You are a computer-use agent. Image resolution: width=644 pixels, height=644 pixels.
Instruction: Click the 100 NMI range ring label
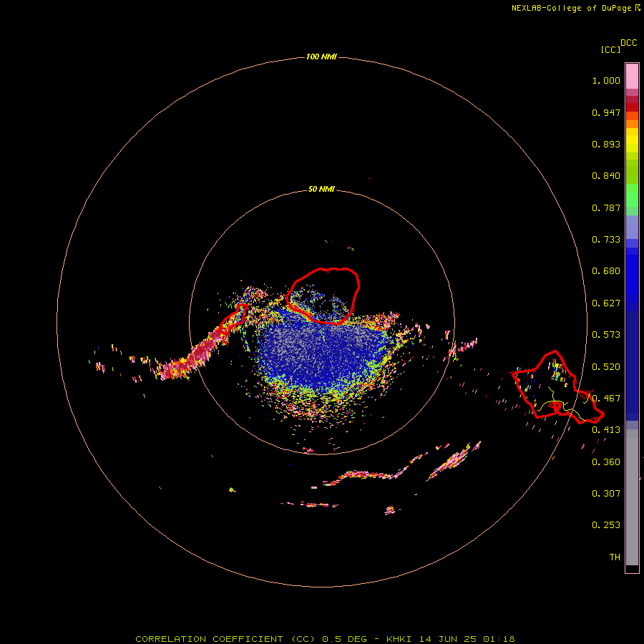point(321,57)
